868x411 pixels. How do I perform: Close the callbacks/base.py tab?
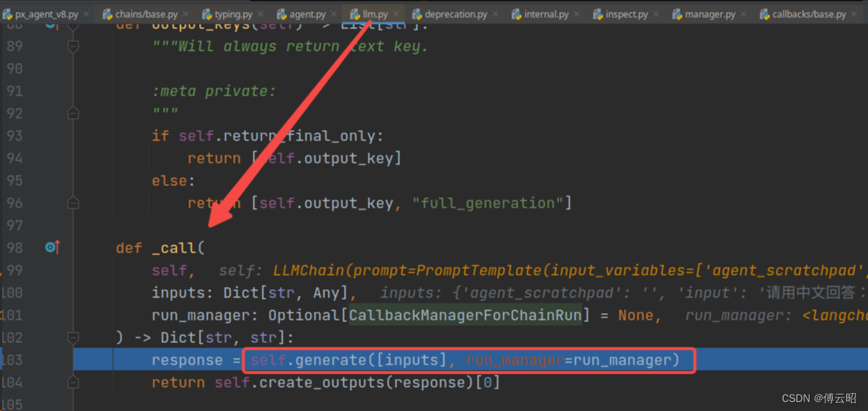point(855,14)
